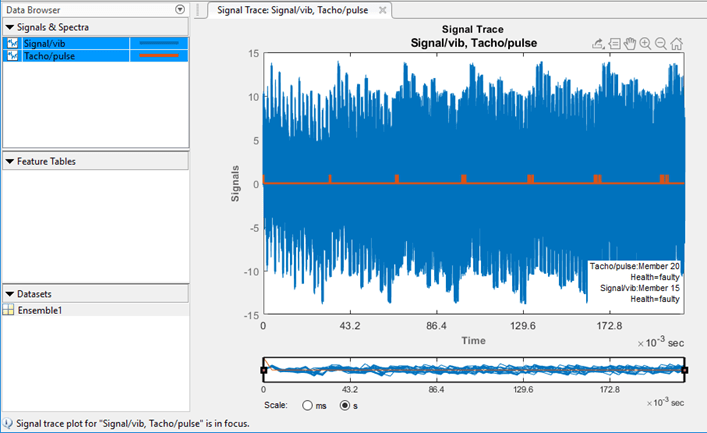This screenshot has width=707, height=433.
Task: Toggle the legend icon in axes toolbar
Action: (614, 44)
